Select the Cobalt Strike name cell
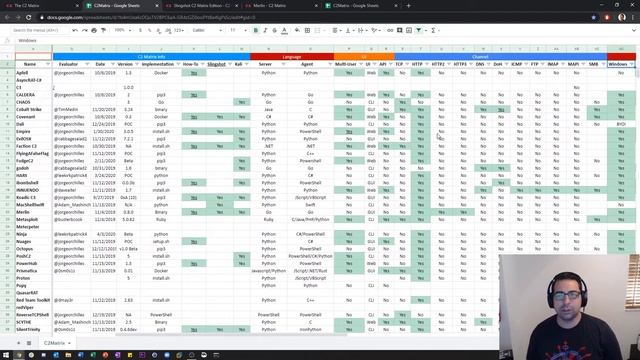The height and width of the screenshot is (360, 640). tap(33, 109)
